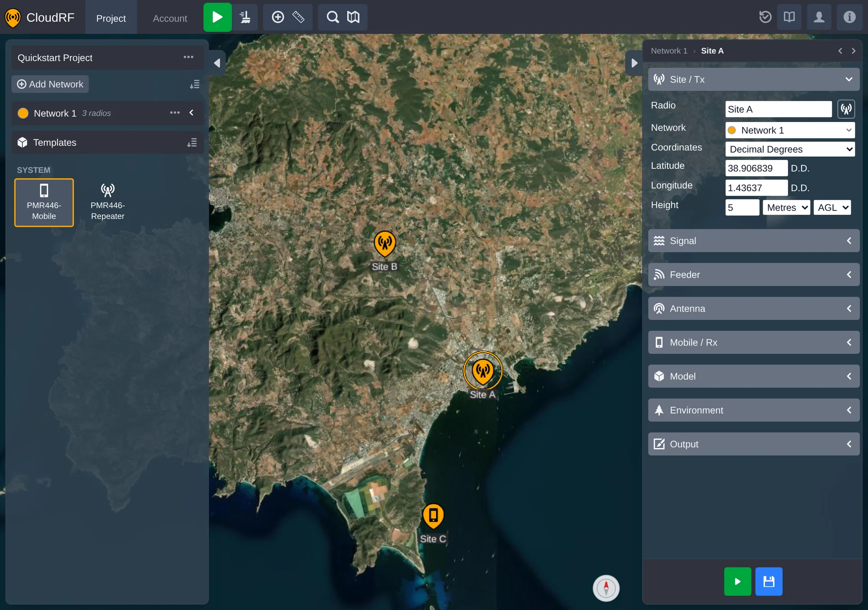This screenshot has height=610, width=868.
Task: Sort templates with the sort icon
Action: click(192, 143)
